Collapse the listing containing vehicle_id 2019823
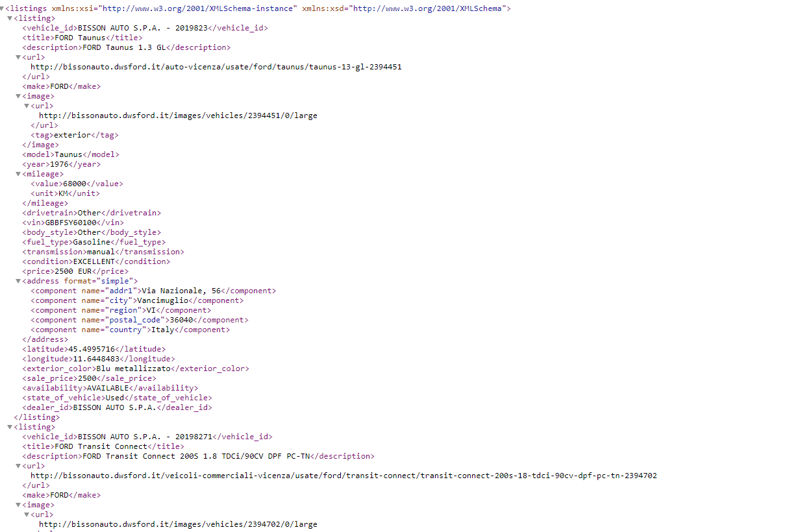Screen dimensions: 785x532 10,18
